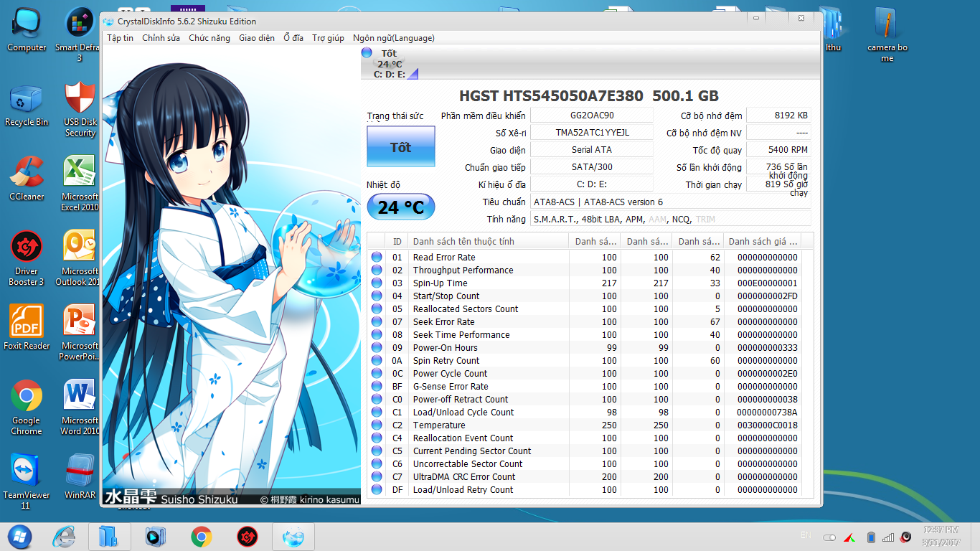Open the Chỉnh sửa menu
Image resolution: width=980 pixels, height=551 pixels.
tap(161, 38)
